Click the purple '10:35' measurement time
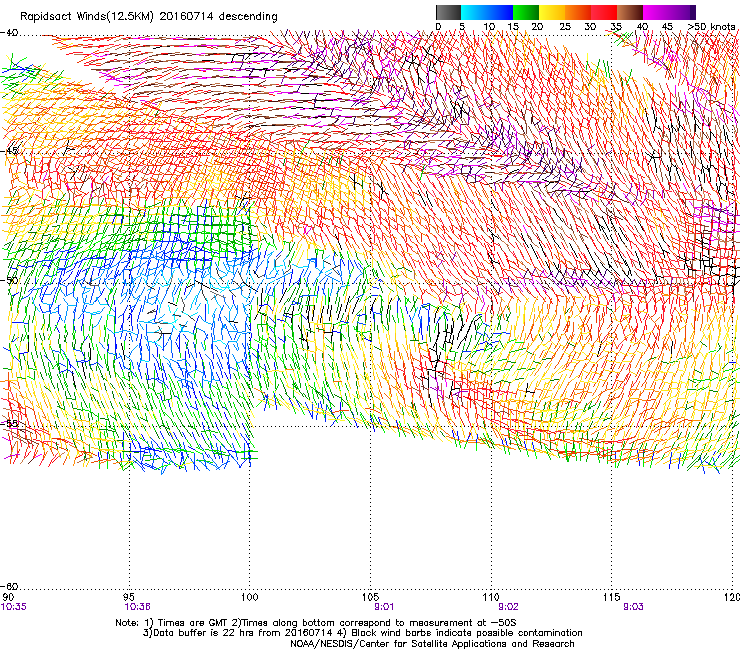The image size is (740, 650). click(14, 607)
